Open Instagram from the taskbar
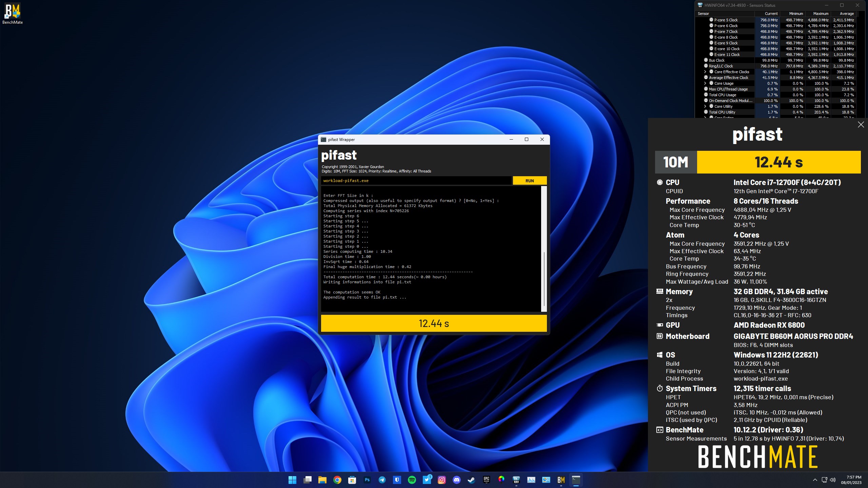868x488 pixels. [442, 480]
